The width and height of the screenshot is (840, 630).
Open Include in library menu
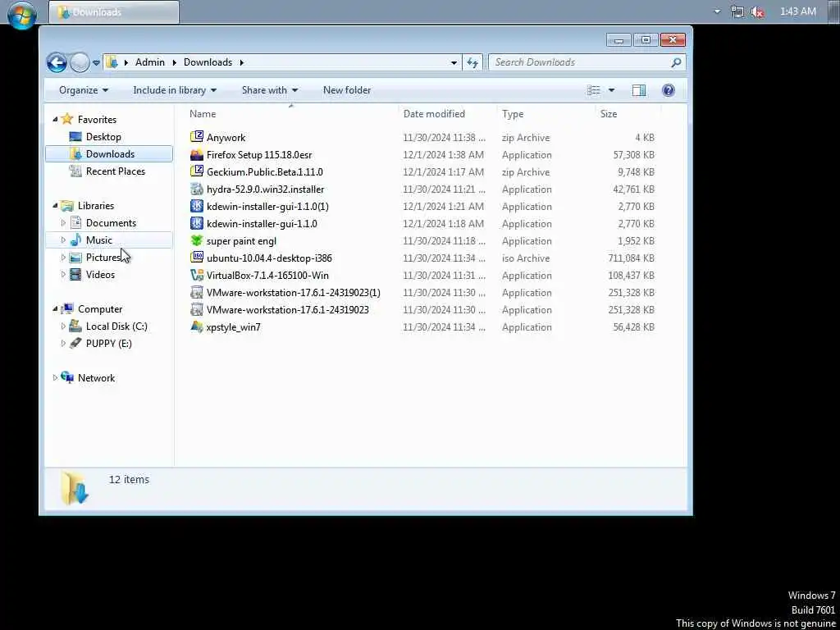tap(175, 90)
